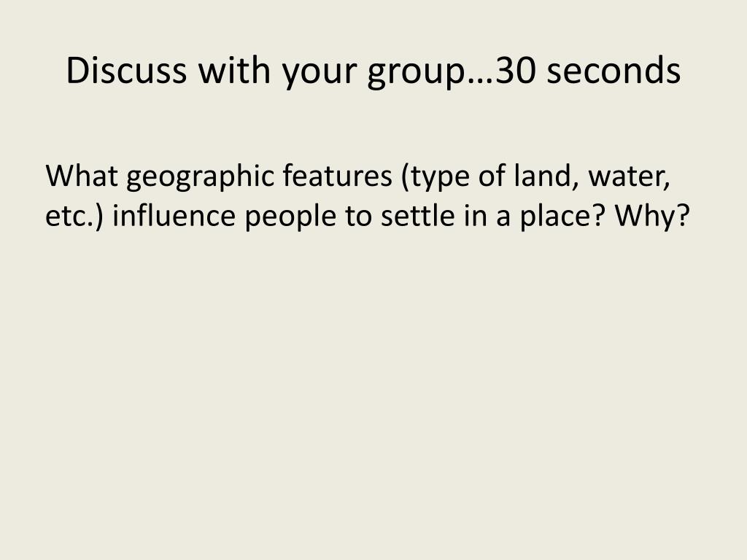This screenshot has height=560, width=747.
Task: Select the '30 seconds' text in the title
Action: [589, 71]
